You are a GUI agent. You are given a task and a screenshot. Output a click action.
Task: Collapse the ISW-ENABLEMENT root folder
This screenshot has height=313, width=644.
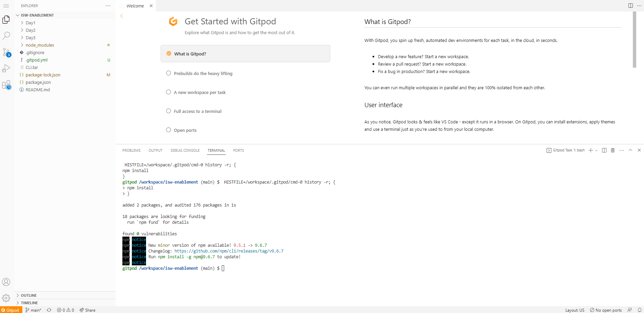tap(65, 15)
